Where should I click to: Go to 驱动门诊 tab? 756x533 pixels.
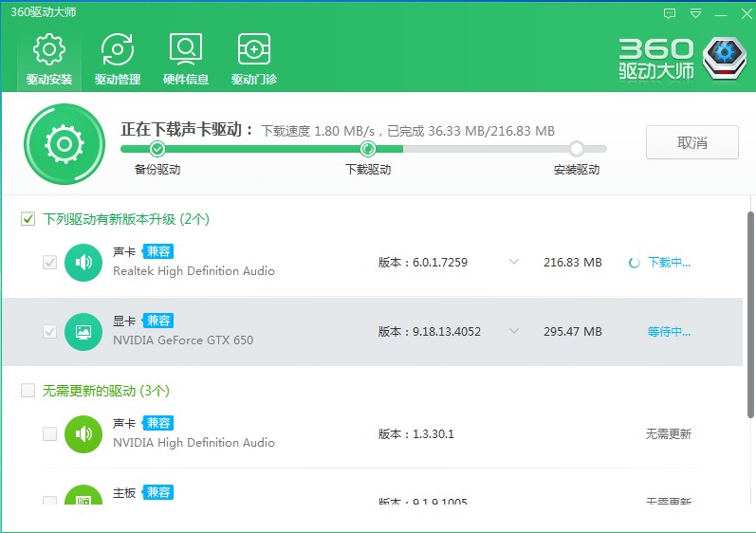click(x=254, y=60)
